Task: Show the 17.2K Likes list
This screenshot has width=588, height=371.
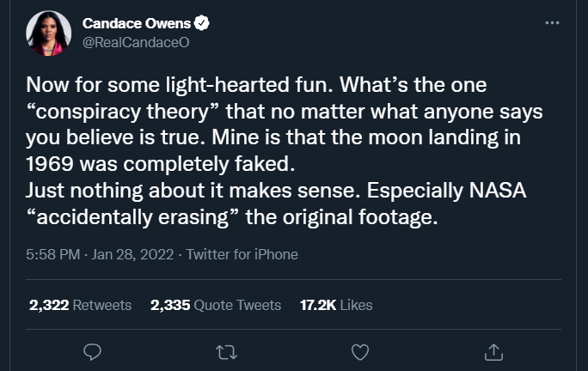Action: pyautogui.click(x=335, y=305)
